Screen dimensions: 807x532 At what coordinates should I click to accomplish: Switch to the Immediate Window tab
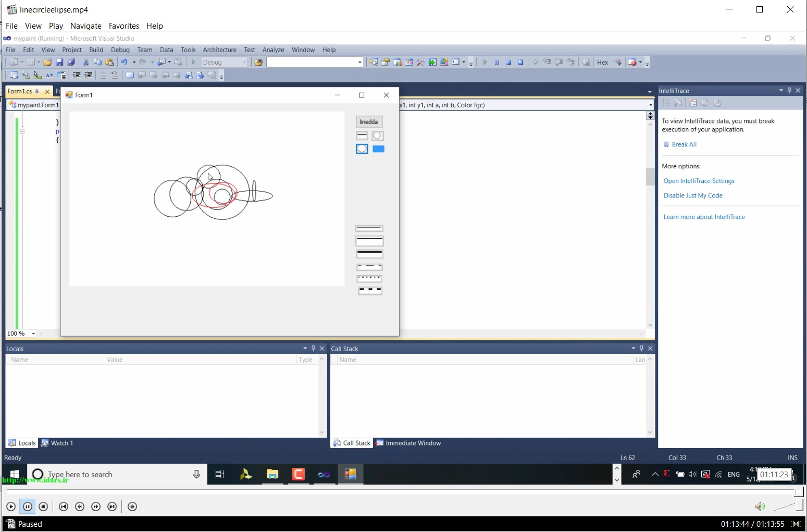[x=408, y=443]
